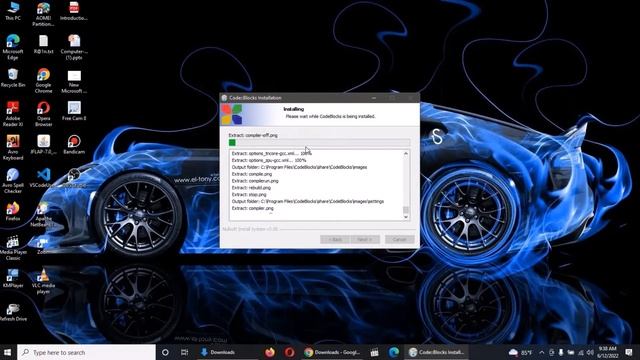
Task: Select 'Extract: rebuild.png' log line
Action: [251, 188]
